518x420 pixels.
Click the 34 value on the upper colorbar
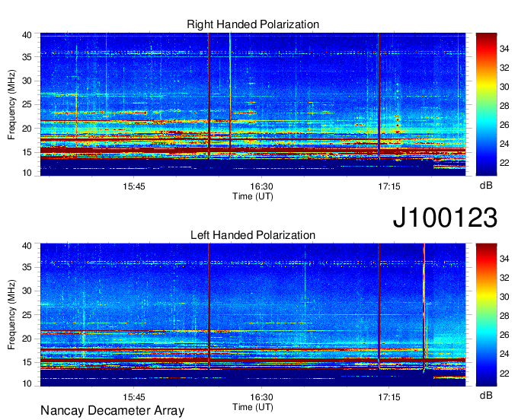(504, 49)
